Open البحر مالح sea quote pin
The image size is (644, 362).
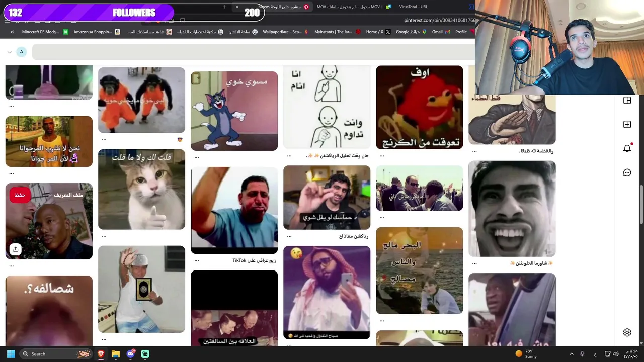coord(419,270)
